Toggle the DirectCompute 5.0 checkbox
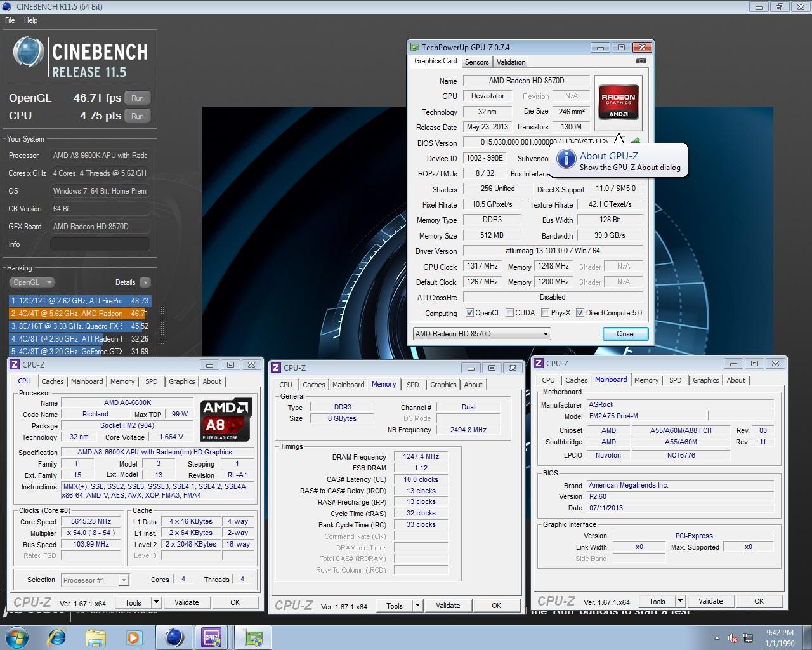This screenshot has height=650, width=812. (x=580, y=313)
